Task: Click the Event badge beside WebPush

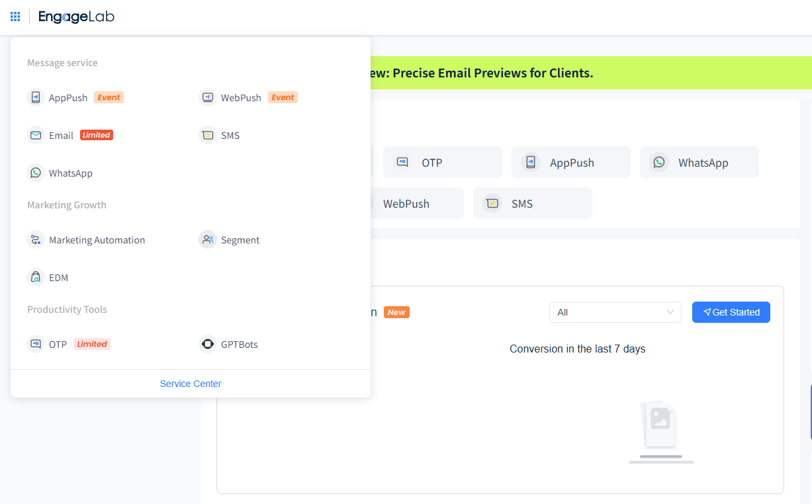Action: [283, 97]
